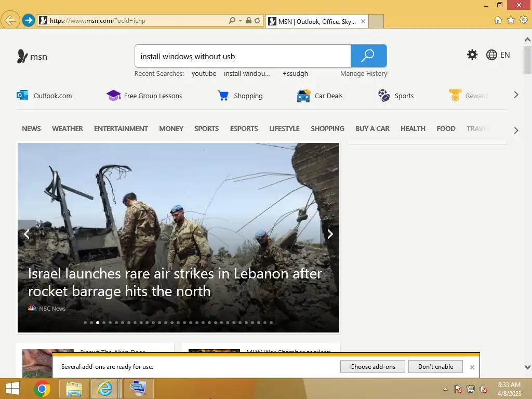
Task: Show next slide in the news carousel
Action: click(x=330, y=234)
